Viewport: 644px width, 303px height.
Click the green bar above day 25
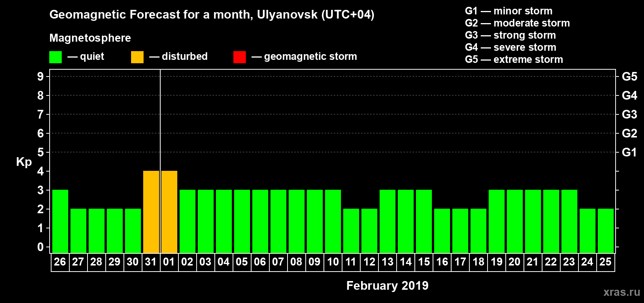pos(606,231)
